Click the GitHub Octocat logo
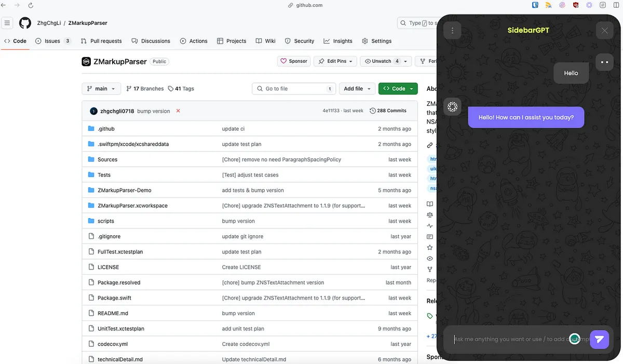The height and width of the screenshot is (364, 623). point(25,23)
